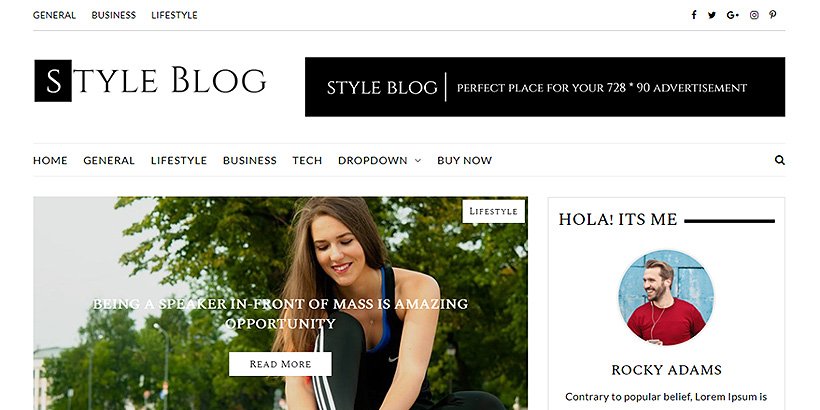This screenshot has height=410, width=820.
Task: Click the 728x90 advertisement banner
Action: (545, 87)
